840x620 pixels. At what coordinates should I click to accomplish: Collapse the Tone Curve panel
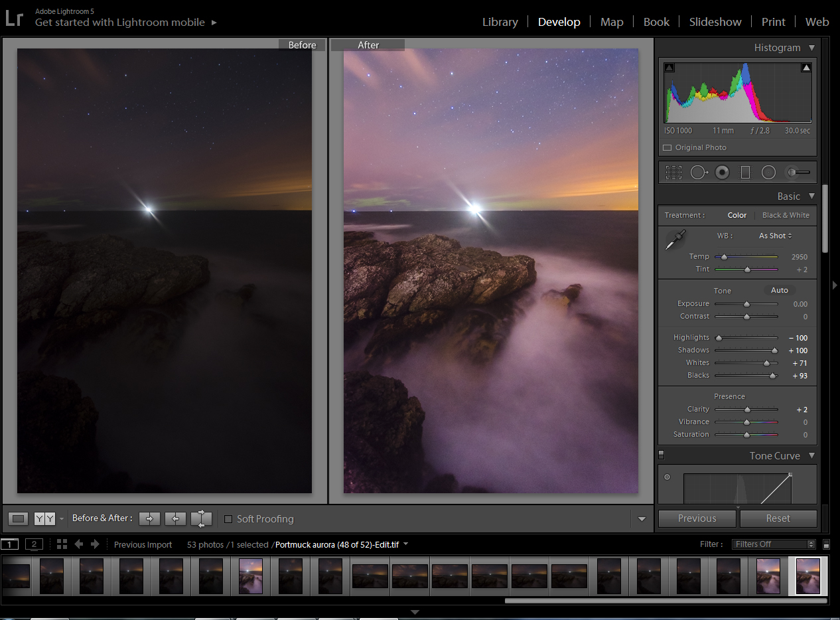(x=811, y=456)
